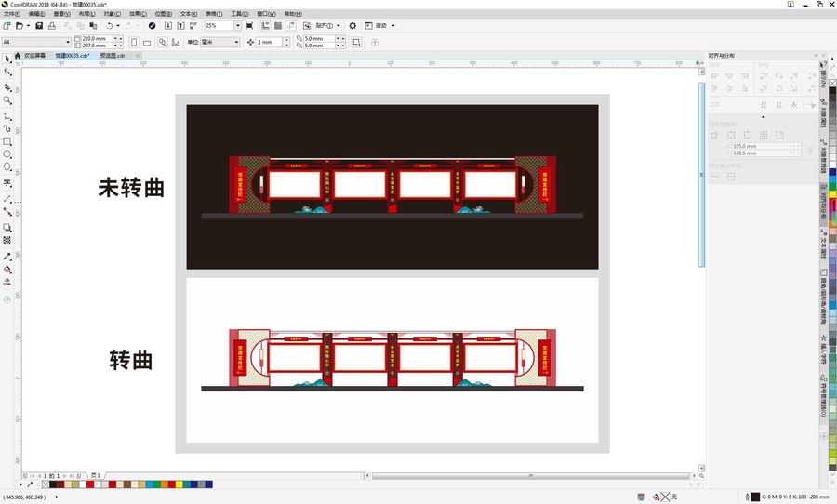Select the 页1 page tab
Viewport: 837px width, 504px height.
tap(96, 476)
